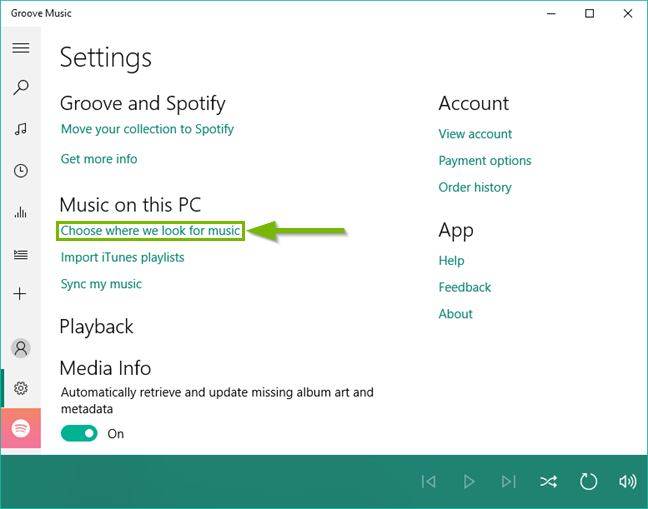648x509 pixels.
Task: Click the Settings page heading
Action: (106, 58)
